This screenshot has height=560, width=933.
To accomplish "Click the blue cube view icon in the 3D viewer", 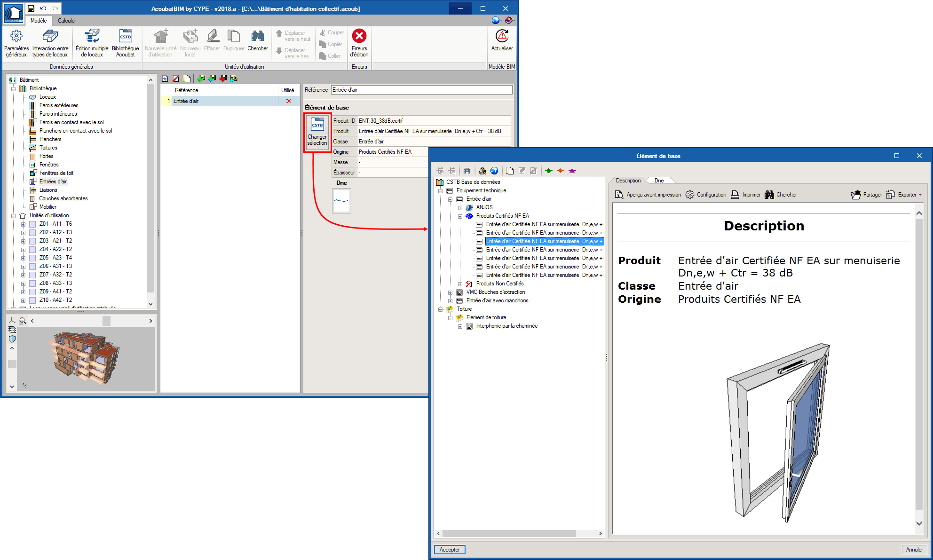I will (12, 339).
